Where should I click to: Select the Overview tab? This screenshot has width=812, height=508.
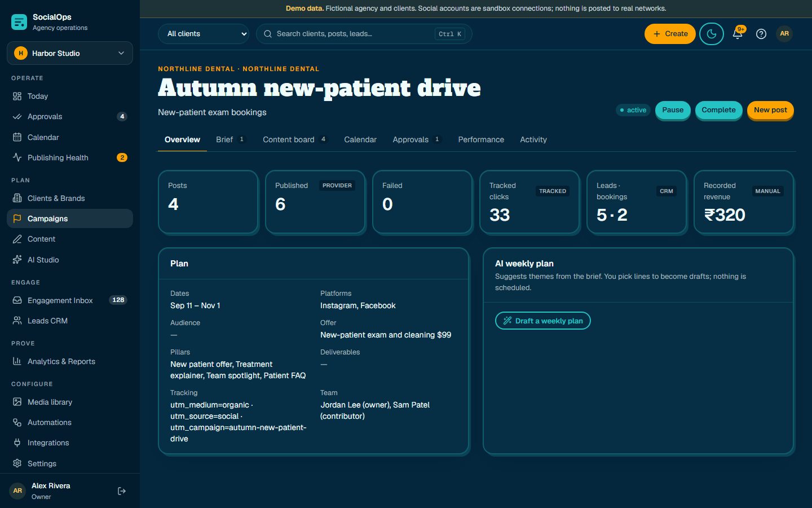coord(182,139)
